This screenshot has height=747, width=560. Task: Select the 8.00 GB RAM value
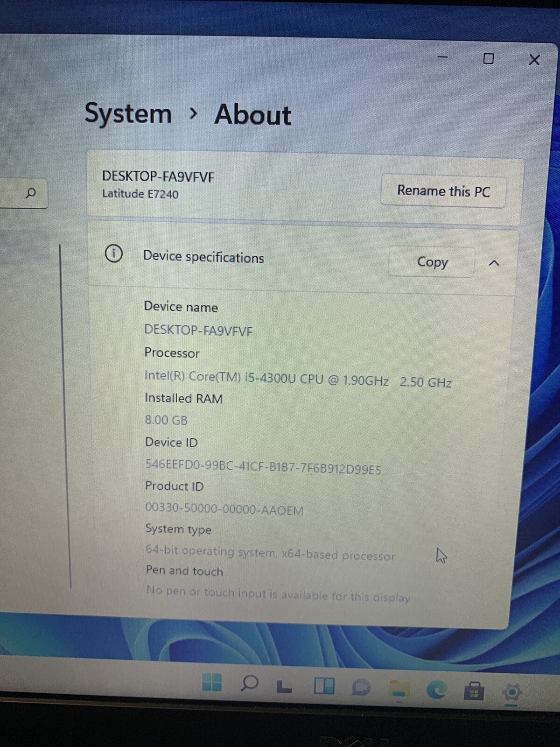click(x=166, y=420)
